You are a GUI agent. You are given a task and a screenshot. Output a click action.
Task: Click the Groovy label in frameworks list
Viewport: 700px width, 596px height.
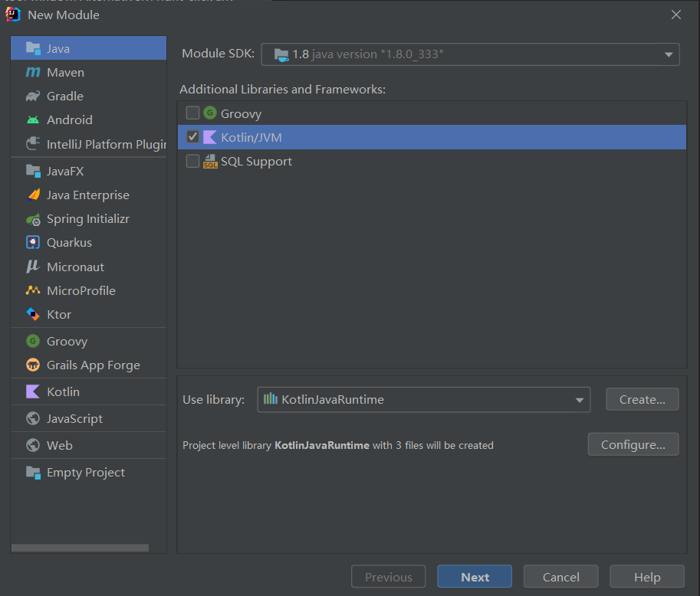(241, 113)
